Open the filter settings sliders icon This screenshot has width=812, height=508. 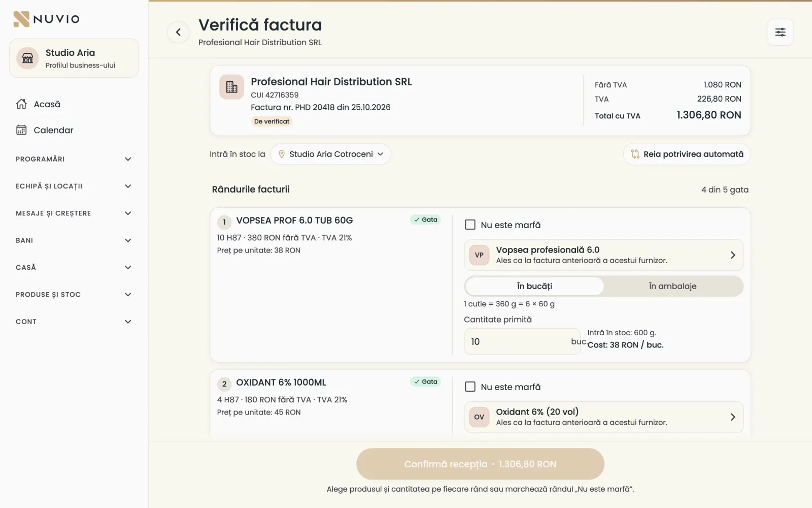(x=780, y=33)
